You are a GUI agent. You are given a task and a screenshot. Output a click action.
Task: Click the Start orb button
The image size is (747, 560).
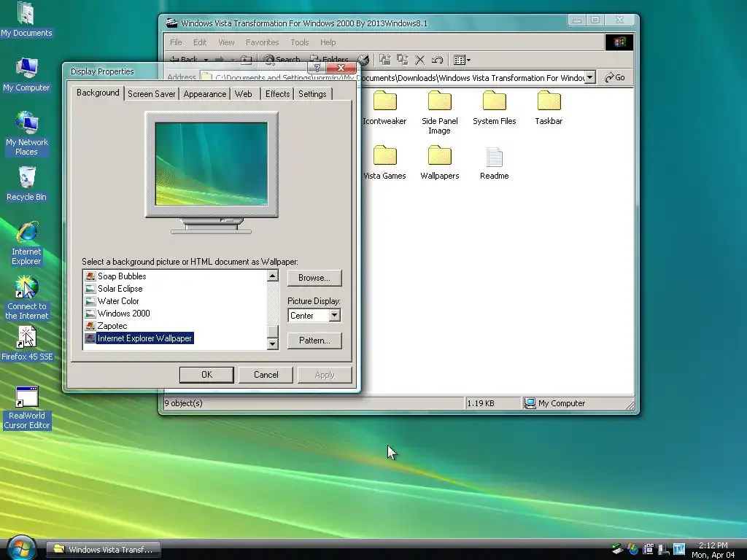21,548
